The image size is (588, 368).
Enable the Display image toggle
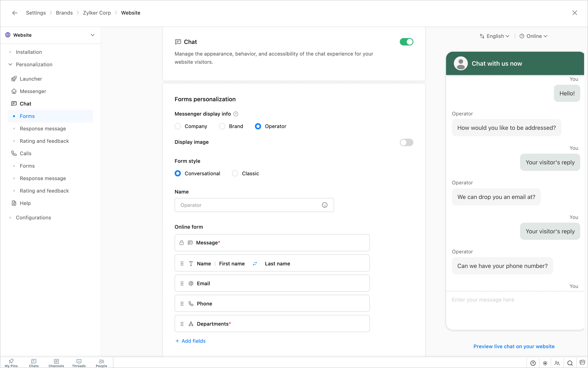point(406,142)
